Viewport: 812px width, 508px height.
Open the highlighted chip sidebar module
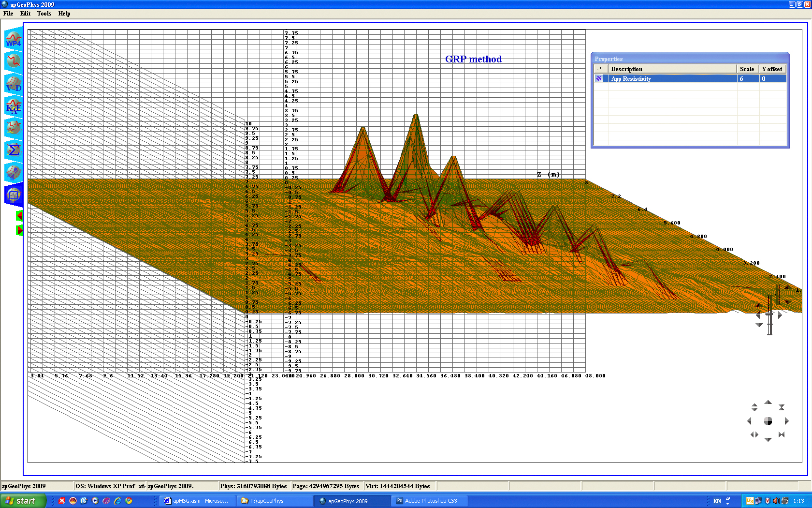[x=14, y=195]
